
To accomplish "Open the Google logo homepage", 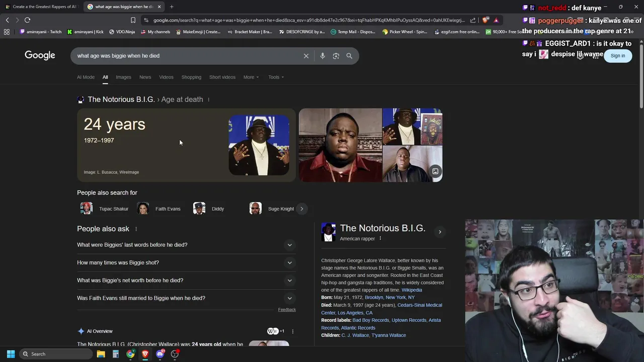I will click(x=40, y=55).
